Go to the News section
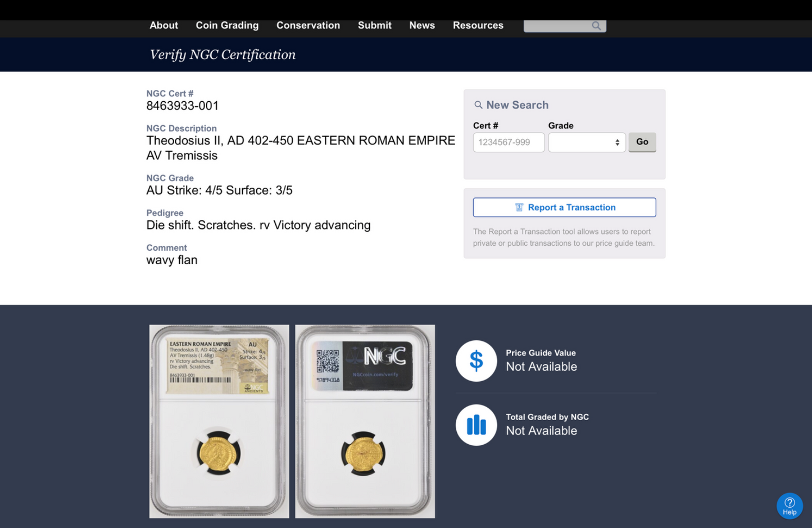812x528 pixels. pos(421,25)
